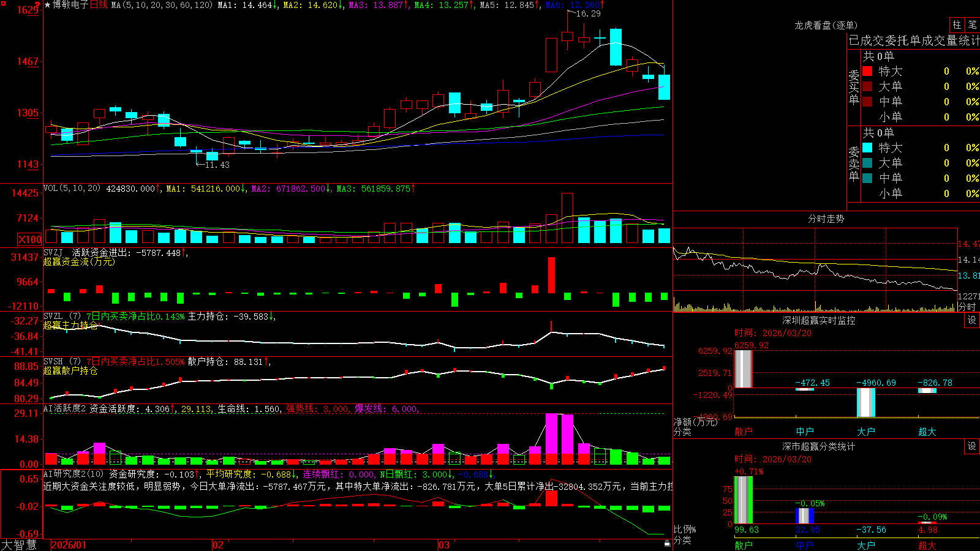Open MA(5,10,20,30,60,120) indicator parameters
The image size is (980, 551).
point(162,5)
